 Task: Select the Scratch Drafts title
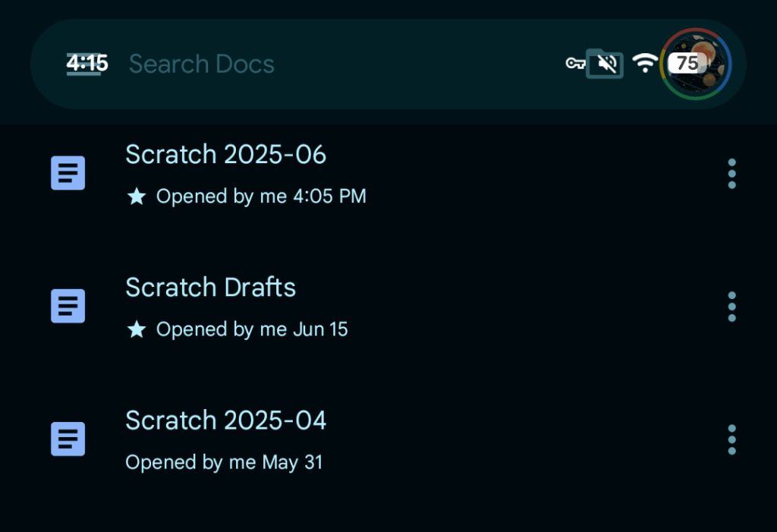click(210, 288)
